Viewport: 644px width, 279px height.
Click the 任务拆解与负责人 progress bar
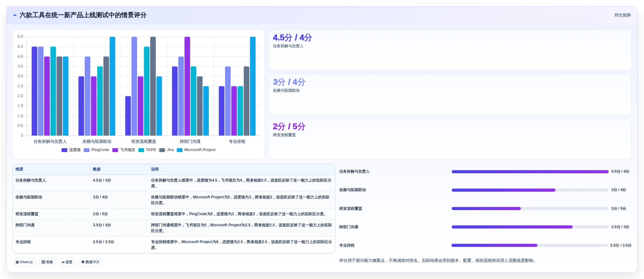pos(530,172)
